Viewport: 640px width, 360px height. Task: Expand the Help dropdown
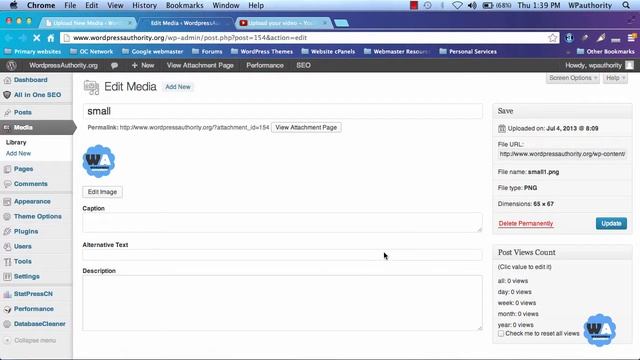pyautogui.click(x=615, y=78)
